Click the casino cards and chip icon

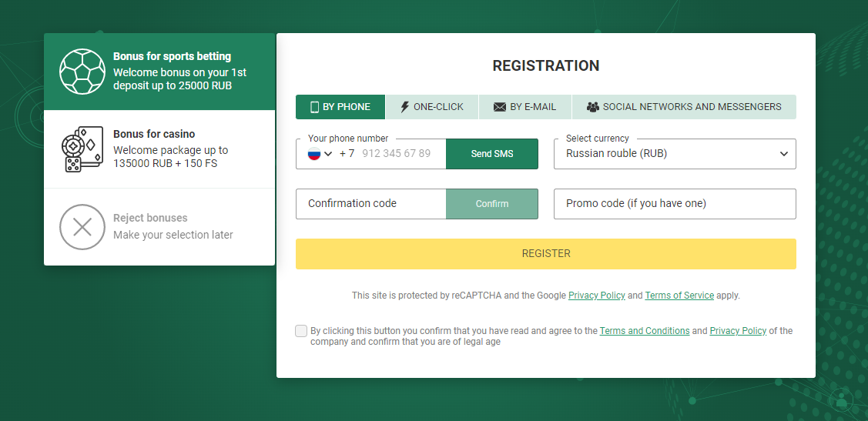(82, 149)
